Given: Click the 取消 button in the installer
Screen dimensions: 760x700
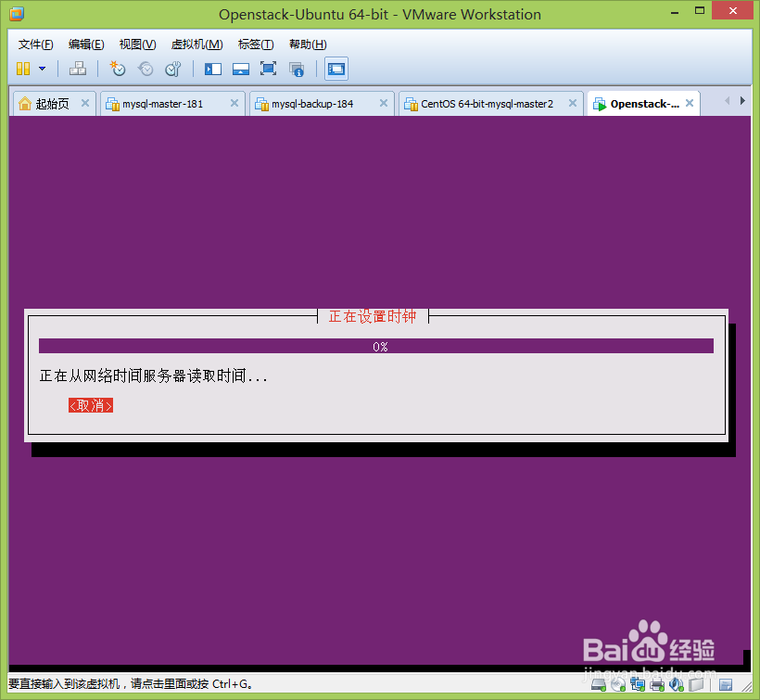Looking at the screenshot, I should [90, 405].
